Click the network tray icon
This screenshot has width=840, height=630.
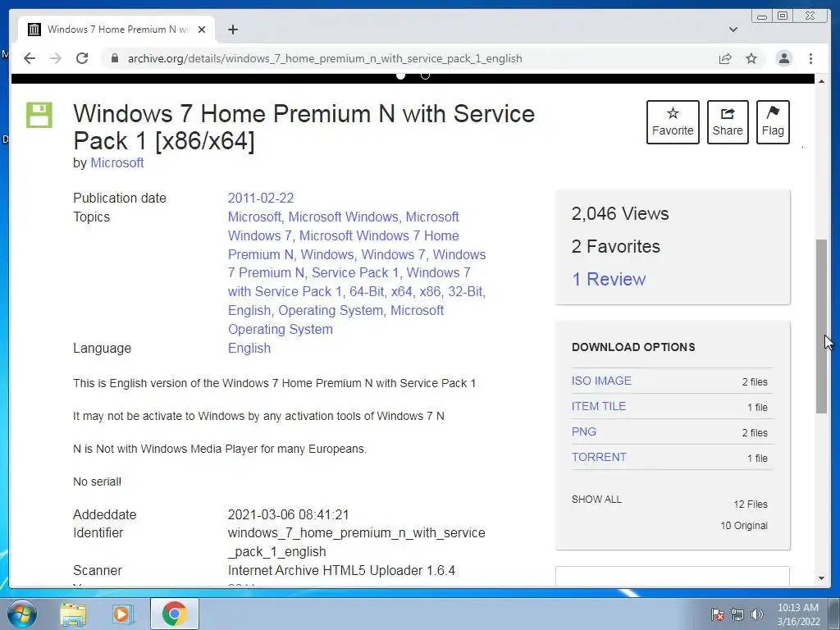tap(737, 614)
